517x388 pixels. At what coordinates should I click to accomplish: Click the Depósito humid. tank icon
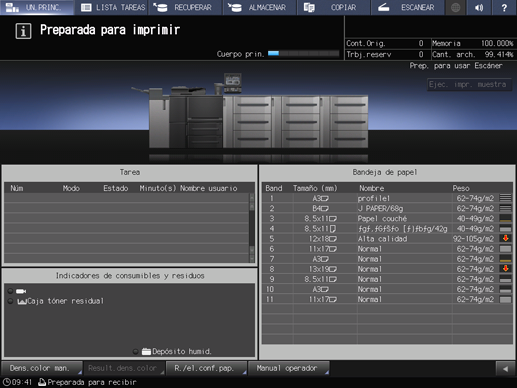pos(146,351)
